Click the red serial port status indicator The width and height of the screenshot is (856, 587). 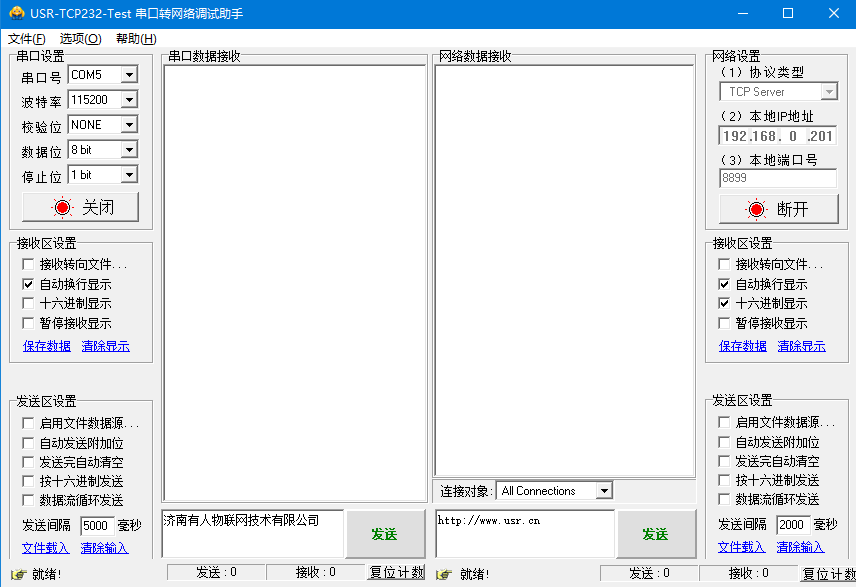pos(63,207)
